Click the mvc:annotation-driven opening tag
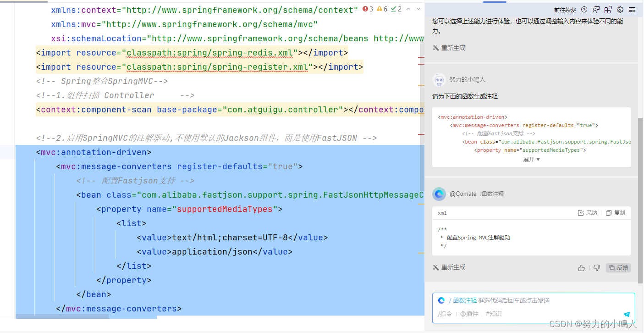 point(94,152)
